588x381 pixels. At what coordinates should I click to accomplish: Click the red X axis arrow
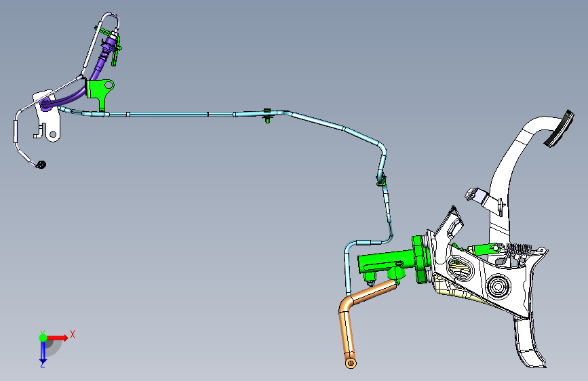tap(58, 338)
